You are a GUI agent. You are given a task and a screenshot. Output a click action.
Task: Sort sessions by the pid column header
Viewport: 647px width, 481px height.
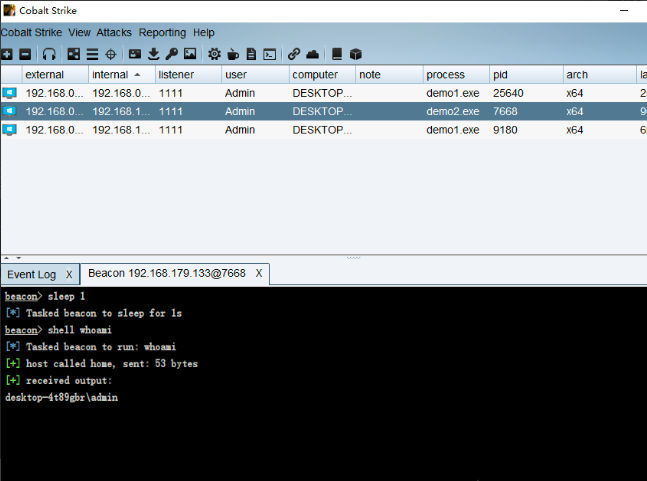pyautogui.click(x=526, y=75)
